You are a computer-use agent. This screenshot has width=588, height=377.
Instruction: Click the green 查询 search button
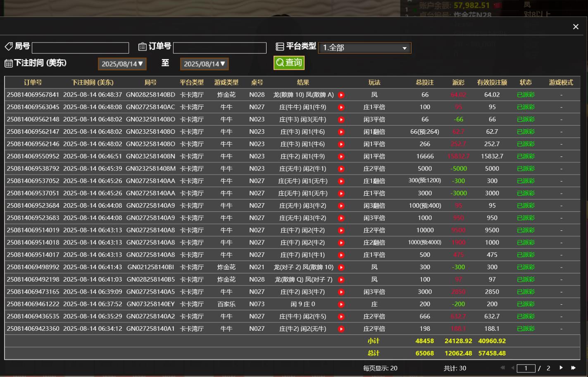pyautogui.click(x=289, y=63)
